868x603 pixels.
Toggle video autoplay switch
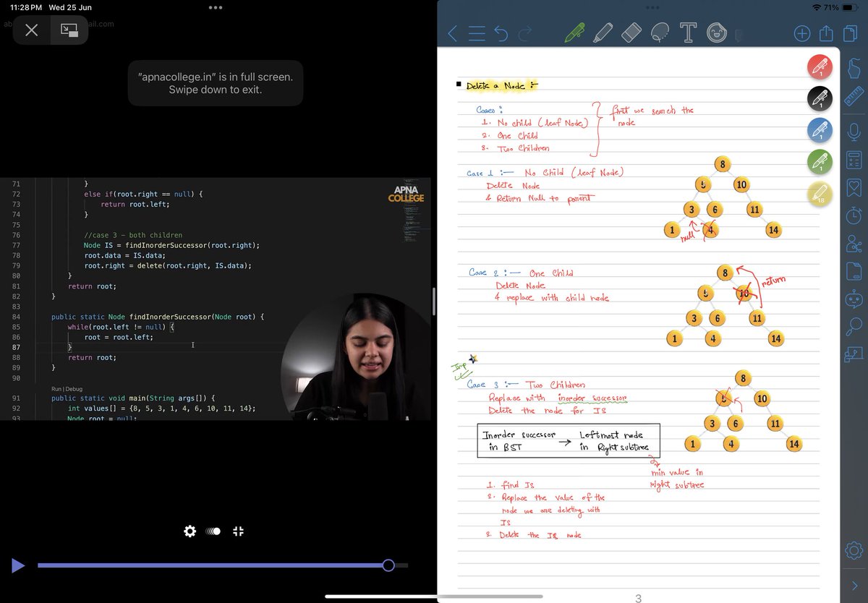point(214,531)
